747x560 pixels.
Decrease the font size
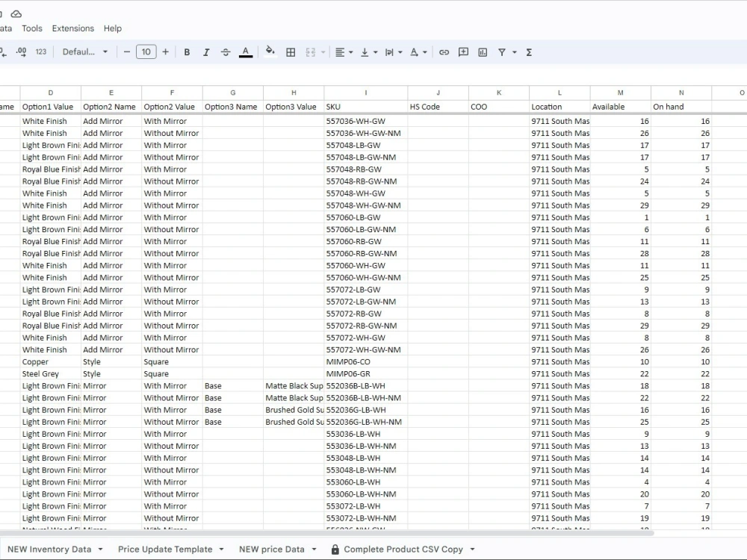127,52
